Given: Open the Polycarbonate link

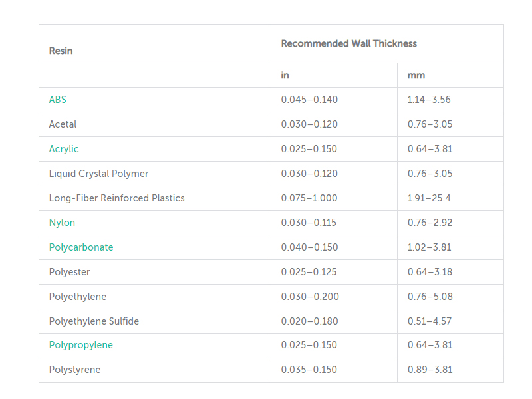Looking at the screenshot, I should (x=81, y=247).
